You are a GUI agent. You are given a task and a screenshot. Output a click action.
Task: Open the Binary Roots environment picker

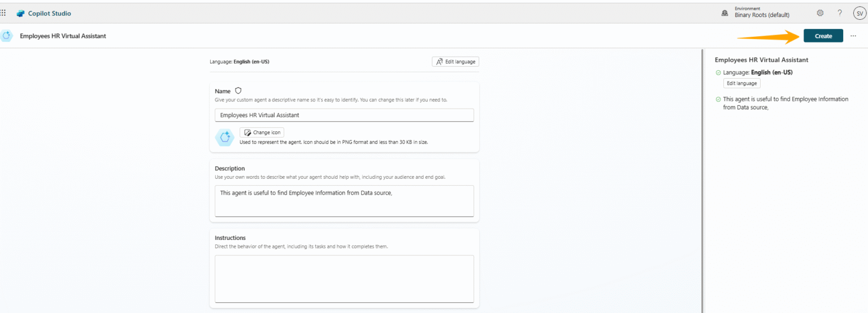[762, 15]
